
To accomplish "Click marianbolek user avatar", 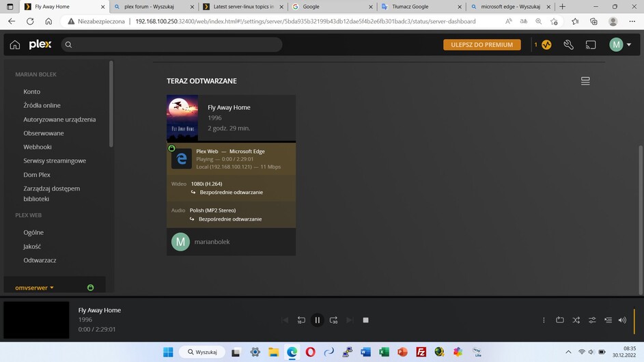I will click(x=180, y=242).
